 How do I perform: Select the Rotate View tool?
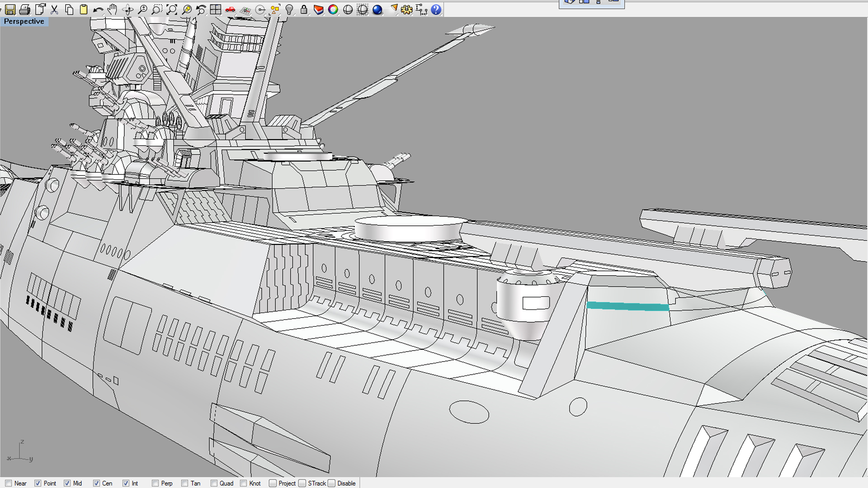128,9
